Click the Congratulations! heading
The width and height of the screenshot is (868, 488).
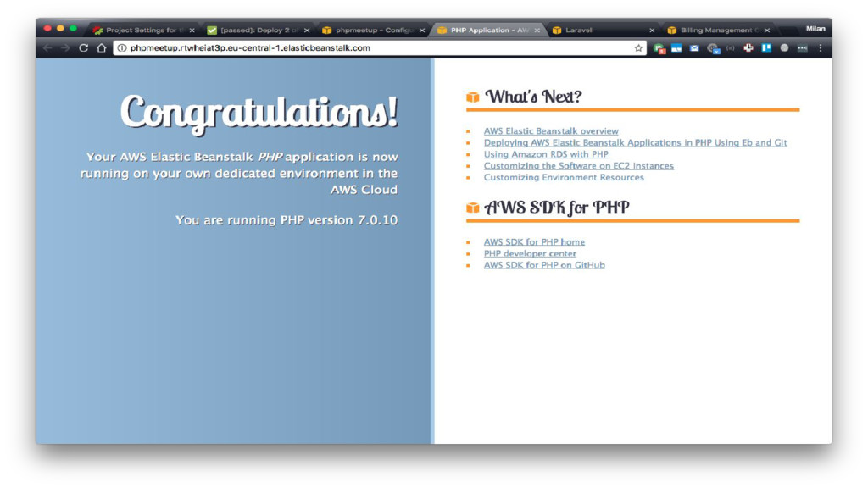tap(259, 113)
